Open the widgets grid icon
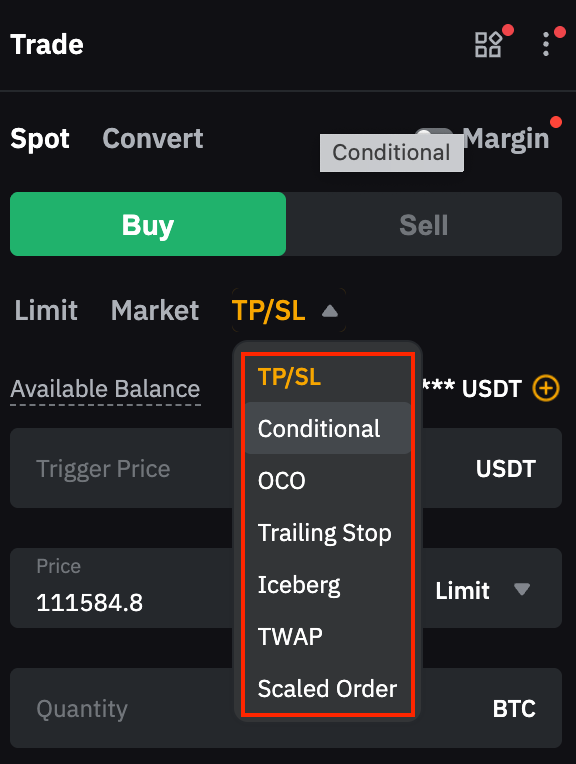 coord(488,44)
